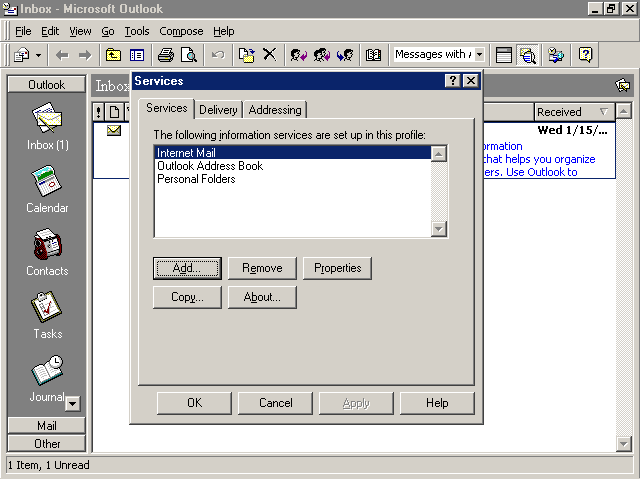Viewport: 640px width, 480px height.
Task: Open the Help menu
Action: [x=224, y=31]
